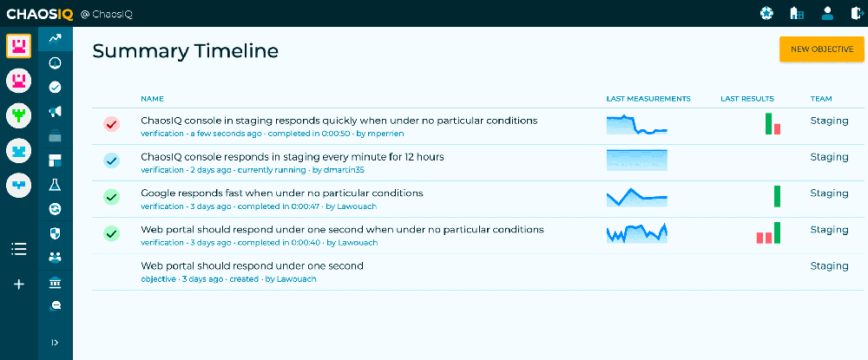Image resolution: width=868 pixels, height=360 pixels.
Task: Open 'Web portal should respond under one second' objective
Action: (x=252, y=266)
